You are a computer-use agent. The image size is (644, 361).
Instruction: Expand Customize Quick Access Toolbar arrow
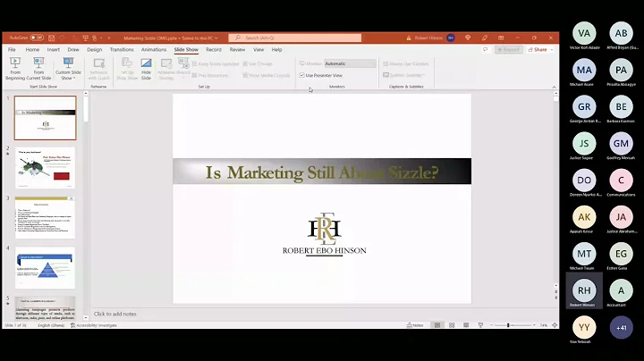point(109,38)
